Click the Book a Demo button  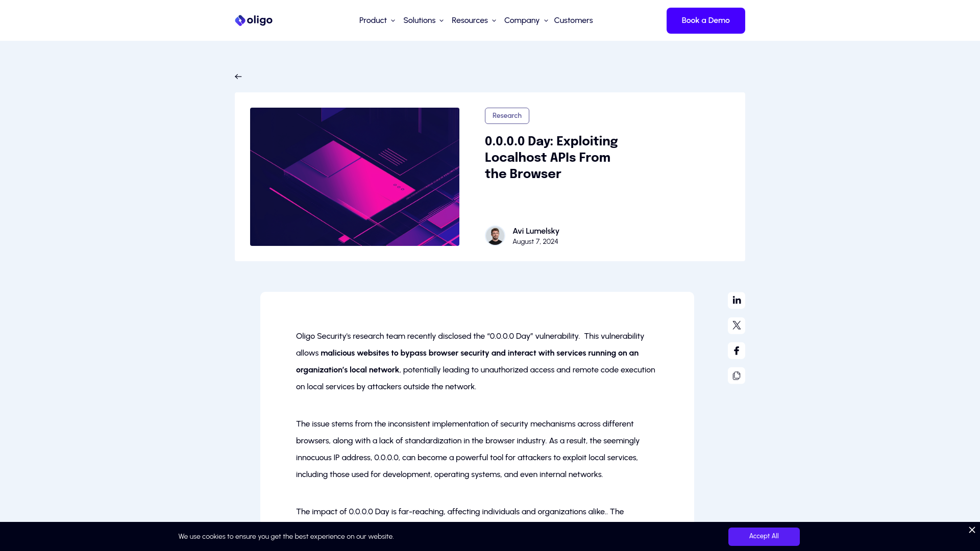coord(705,20)
